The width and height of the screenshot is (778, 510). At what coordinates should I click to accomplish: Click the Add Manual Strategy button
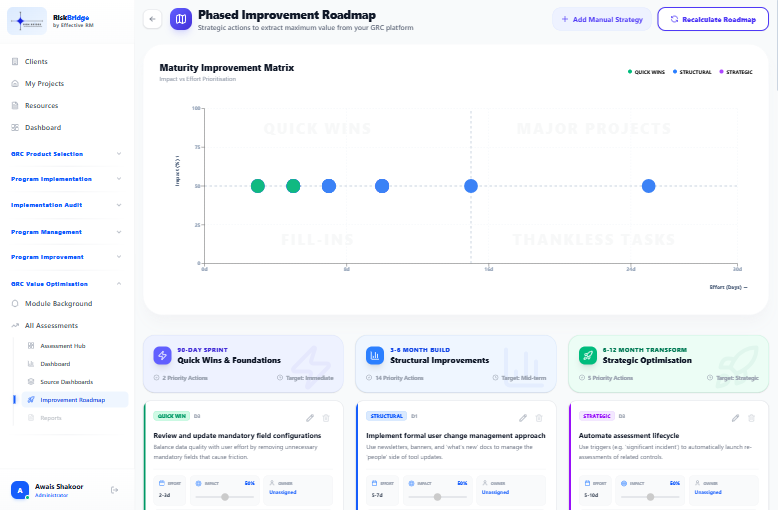click(x=602, y=19)
